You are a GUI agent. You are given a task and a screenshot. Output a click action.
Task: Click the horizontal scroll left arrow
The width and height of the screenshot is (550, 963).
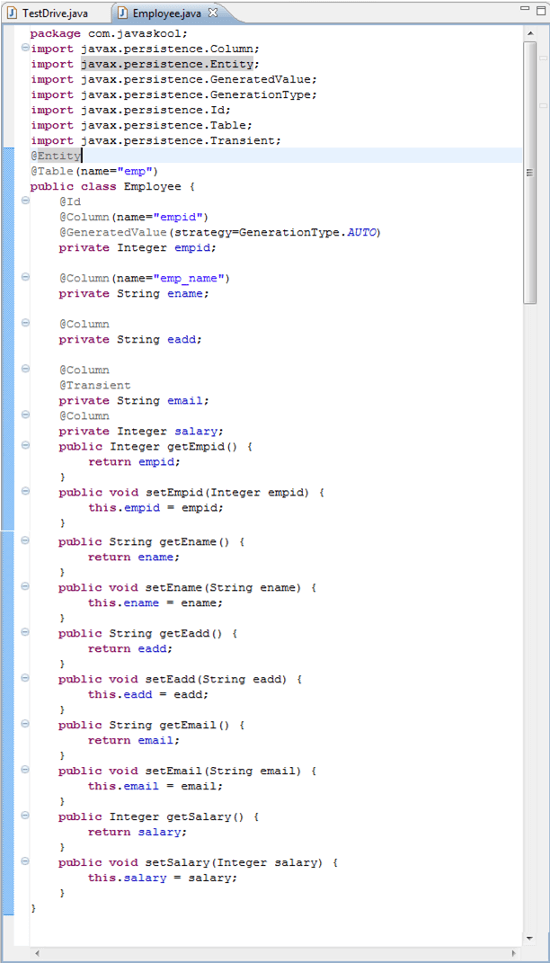click(38, 953)
